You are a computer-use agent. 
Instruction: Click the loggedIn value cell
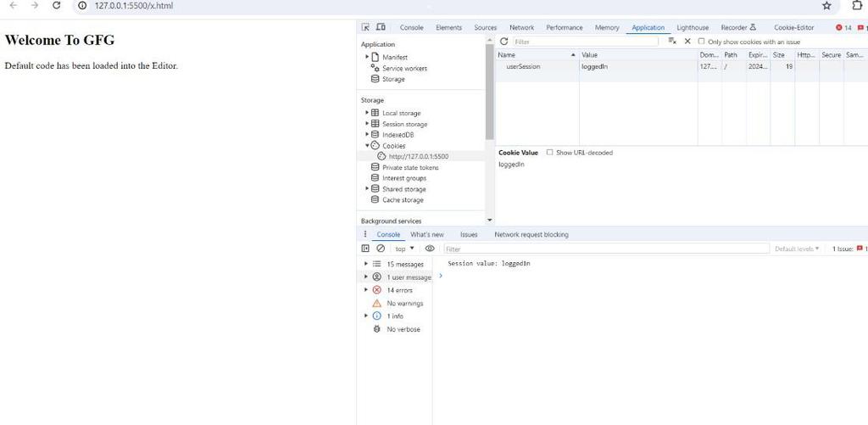(x=638, y=66)
